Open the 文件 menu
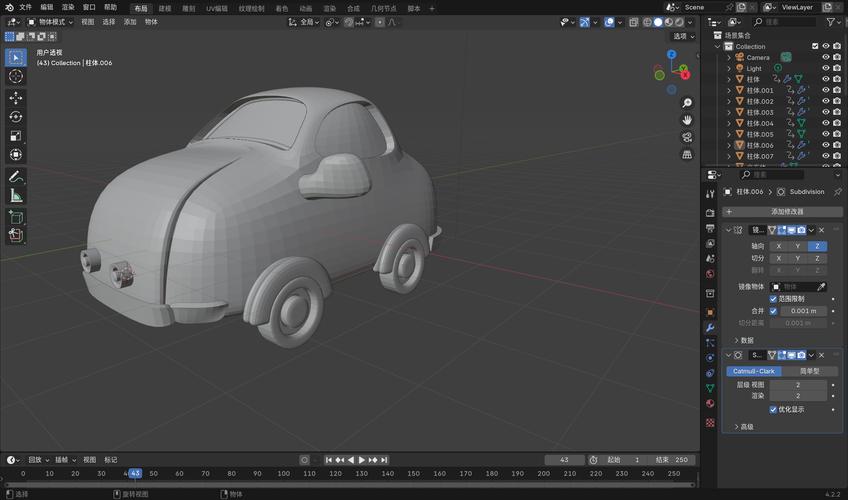 [x=25, y=7]
